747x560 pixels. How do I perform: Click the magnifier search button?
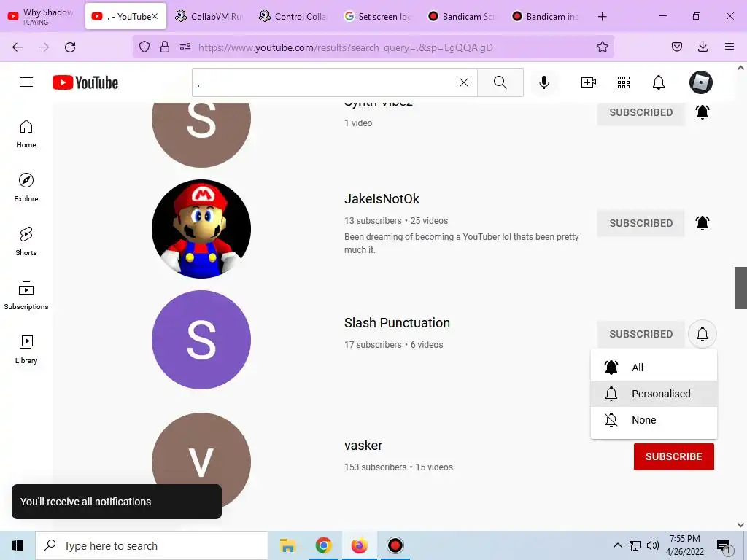[x=500, y=82]
